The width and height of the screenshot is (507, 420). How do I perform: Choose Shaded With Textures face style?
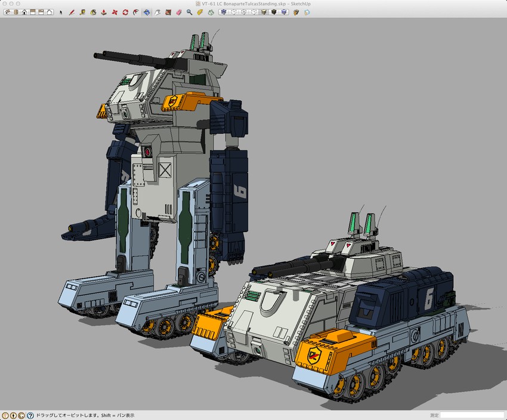click(274, 13)
